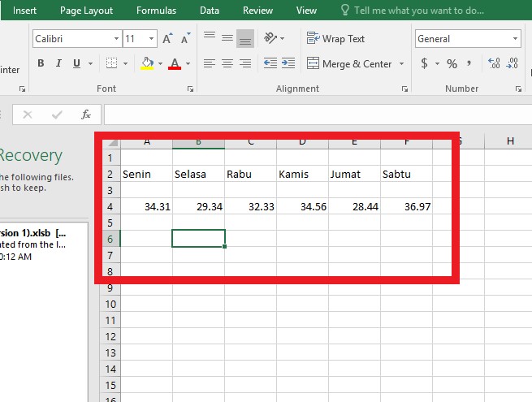Open Clipboard dialog launcher

tap(23, 89)
